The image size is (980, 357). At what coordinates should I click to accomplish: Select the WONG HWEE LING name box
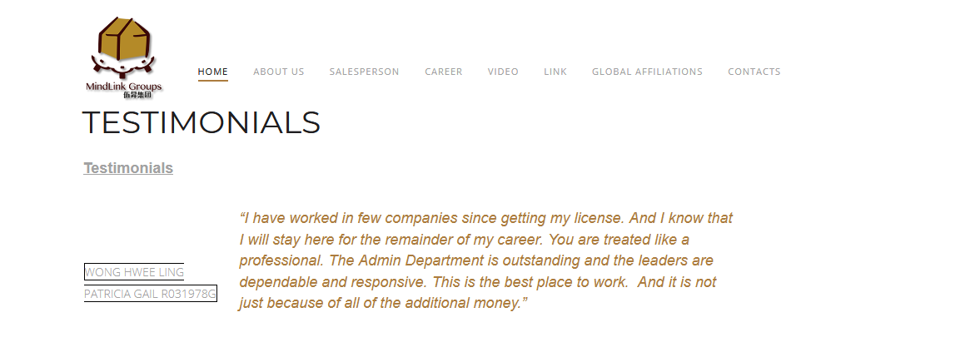[x=134, y=272]
